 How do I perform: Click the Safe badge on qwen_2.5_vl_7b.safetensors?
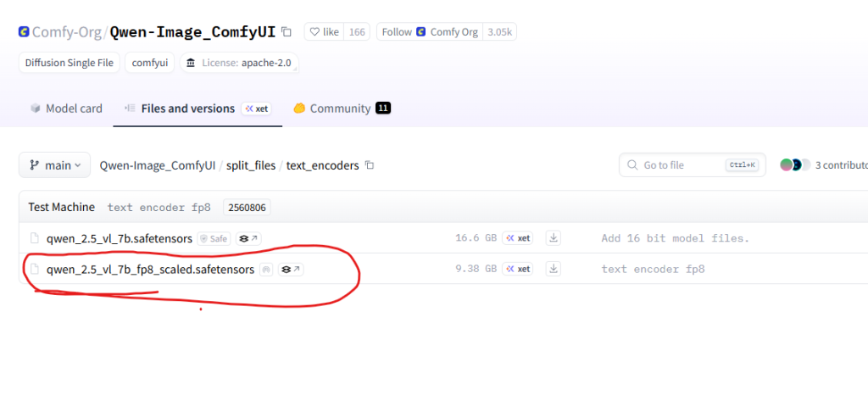click(214, 239)
